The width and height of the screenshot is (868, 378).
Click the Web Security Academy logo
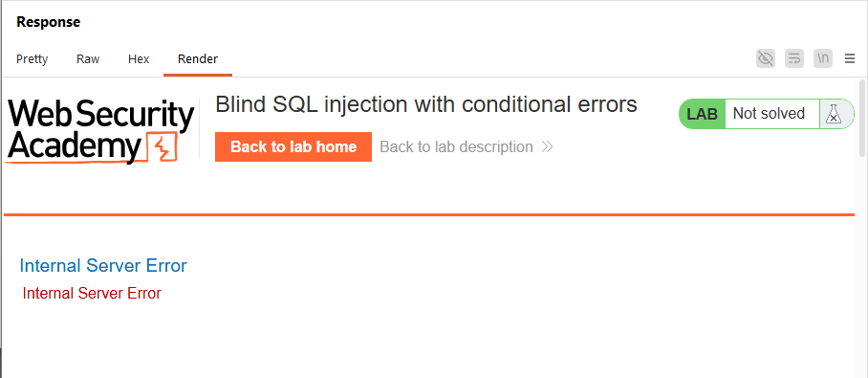click(101, 132)
